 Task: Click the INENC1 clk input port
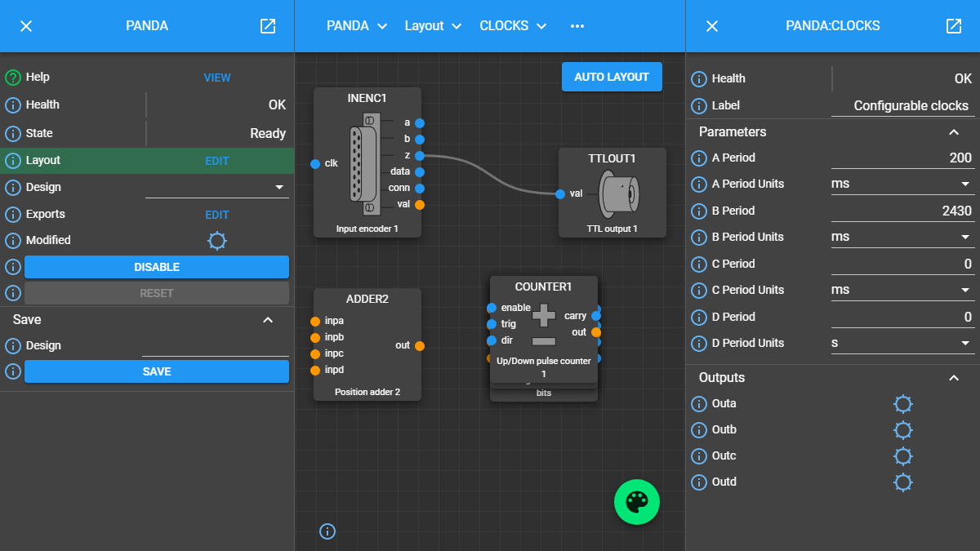(x=315, y=164)
